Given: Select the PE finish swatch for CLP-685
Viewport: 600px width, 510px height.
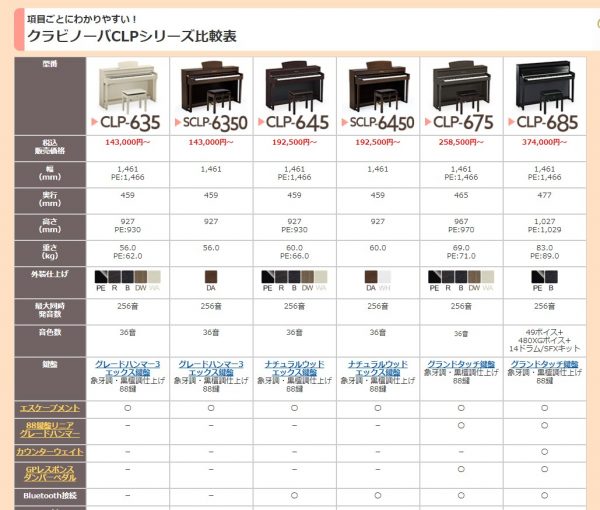Looking at the screenshot, I should click(x=538, y=277).
